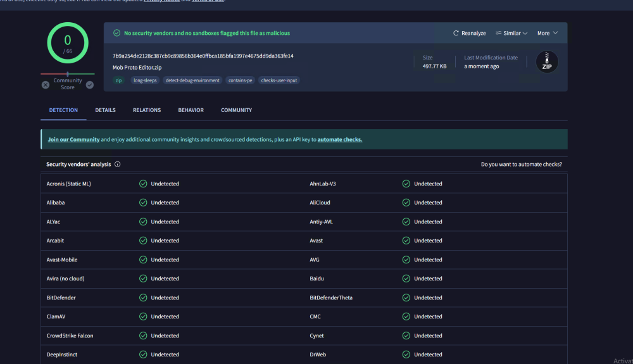Vote positive with the Community Score check icon
Viewport: 633px width, 364px height.
[90, 85]
